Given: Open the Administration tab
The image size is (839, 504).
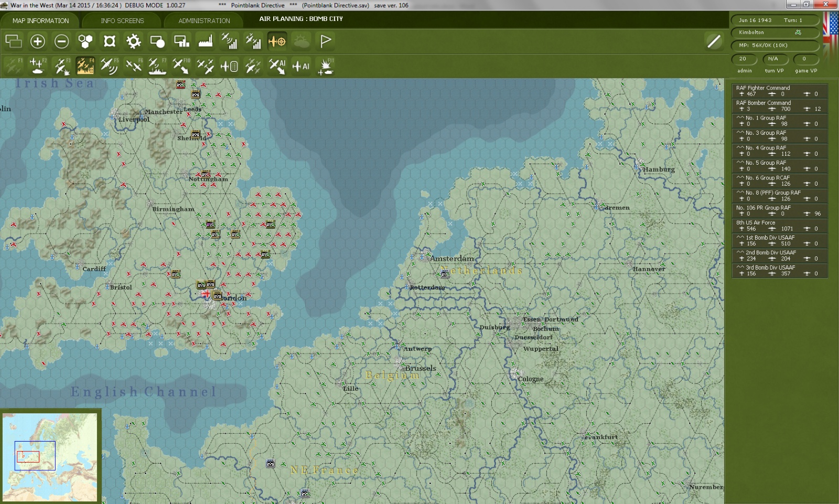Looking at the screenshot, I should [204, 21].
